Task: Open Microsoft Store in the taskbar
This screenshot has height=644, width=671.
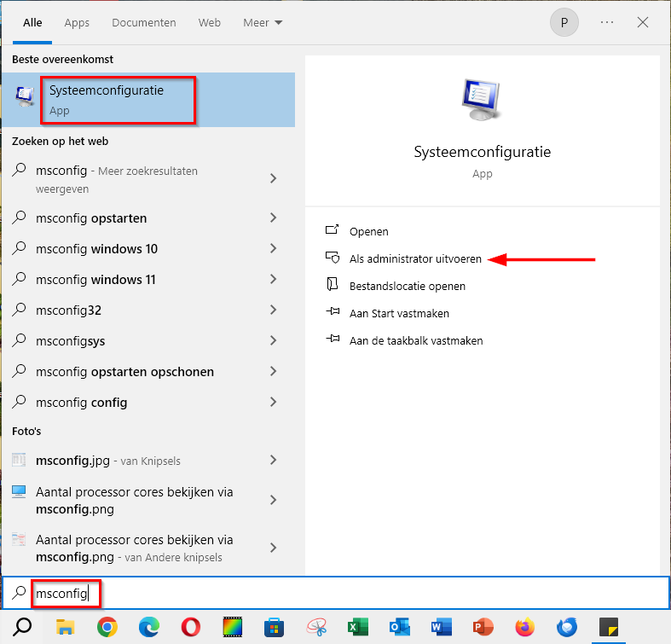Action: coord(275,628)
